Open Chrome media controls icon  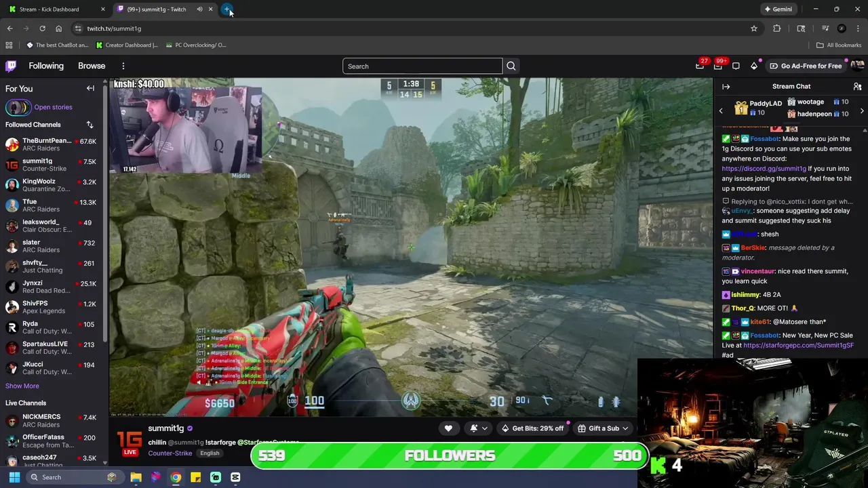tap(825, 28)
